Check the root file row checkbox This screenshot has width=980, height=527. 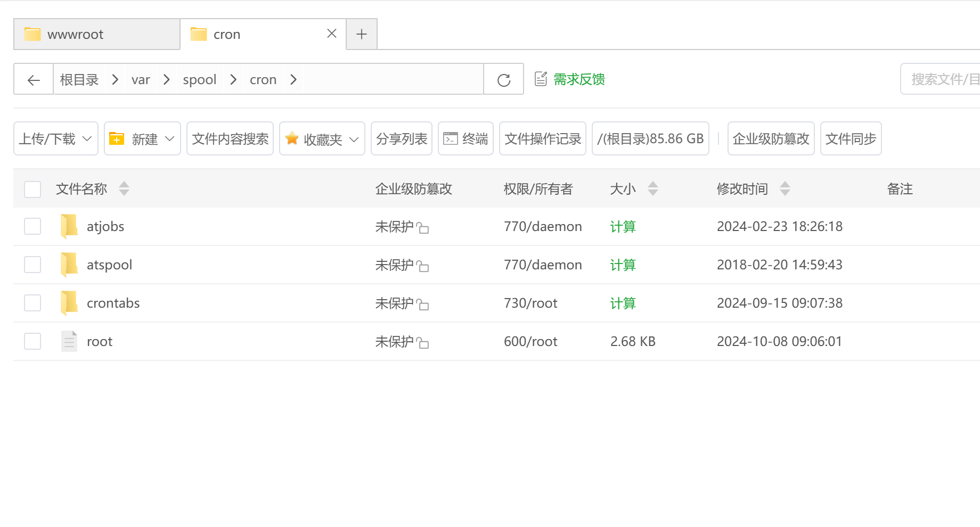32,341
